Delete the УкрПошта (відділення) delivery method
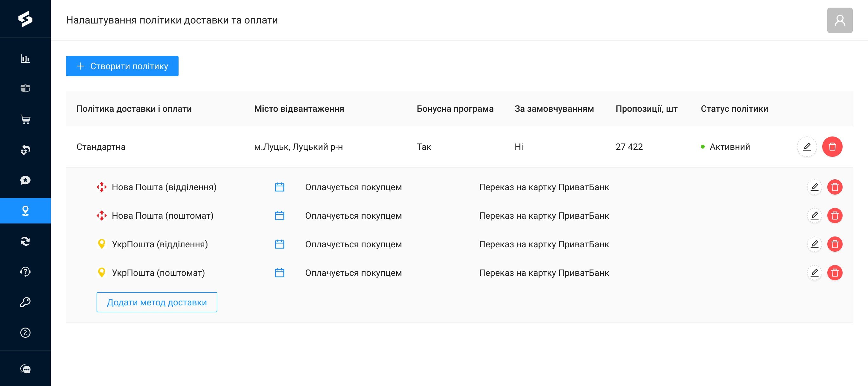Screen dimensions: 868x386 835,244
